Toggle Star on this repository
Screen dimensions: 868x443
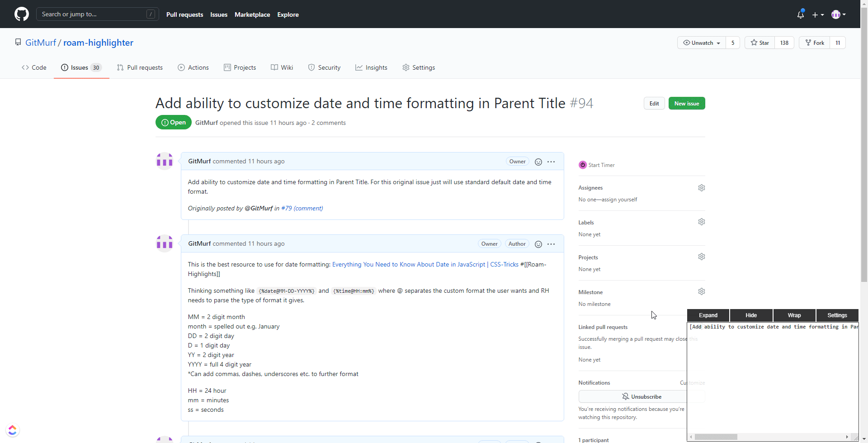click(760, 43)
